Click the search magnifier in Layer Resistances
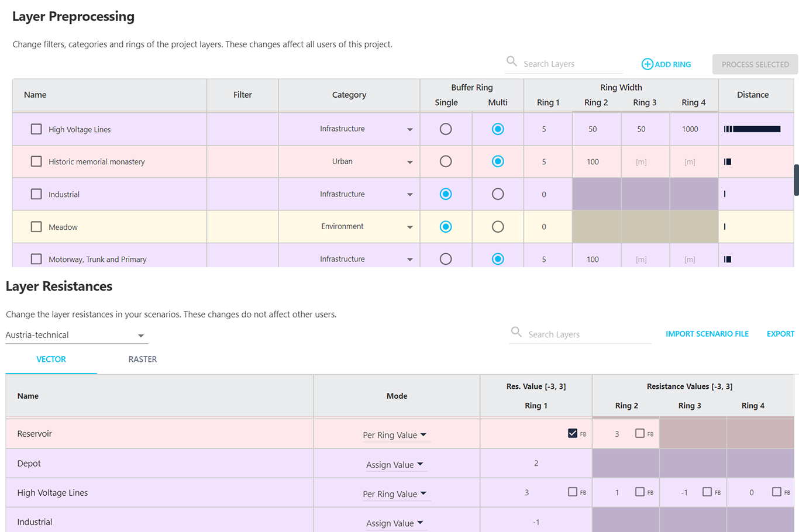 [x=516, y=331]
